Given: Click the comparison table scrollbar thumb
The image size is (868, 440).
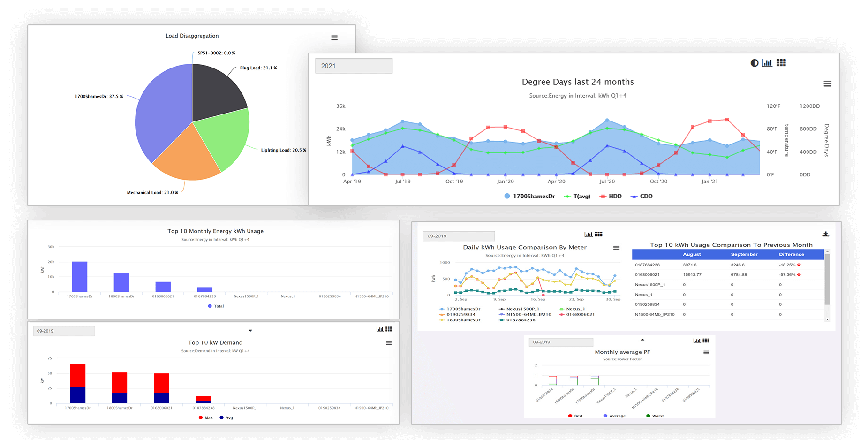Looking at the screenshot, I should click(827, 280).
